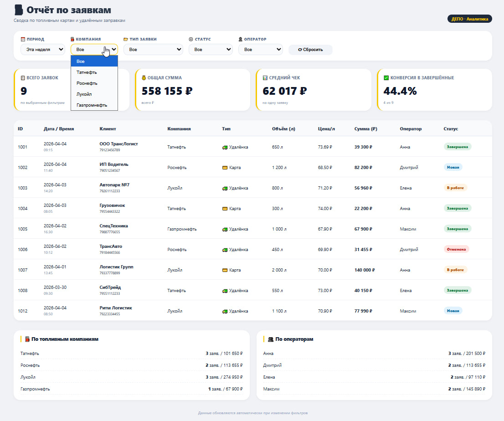Viewport: 504px width, 421px height.
Task: Click the target icon next to Статус
Action: [x=191, y=39]
